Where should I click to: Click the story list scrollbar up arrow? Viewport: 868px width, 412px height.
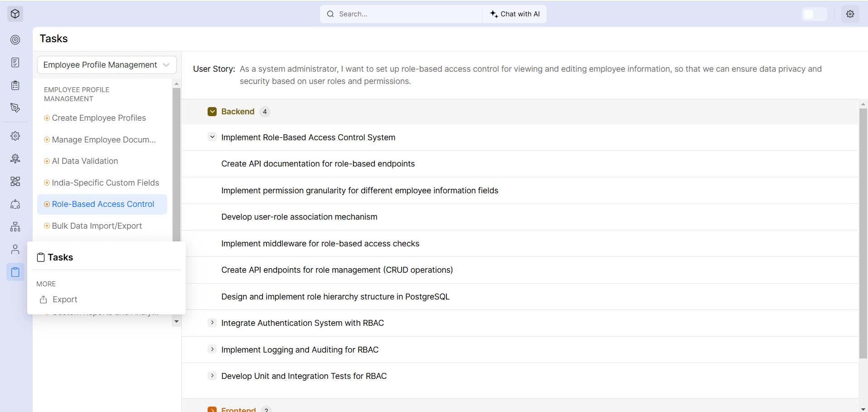[x=176, y=84]
